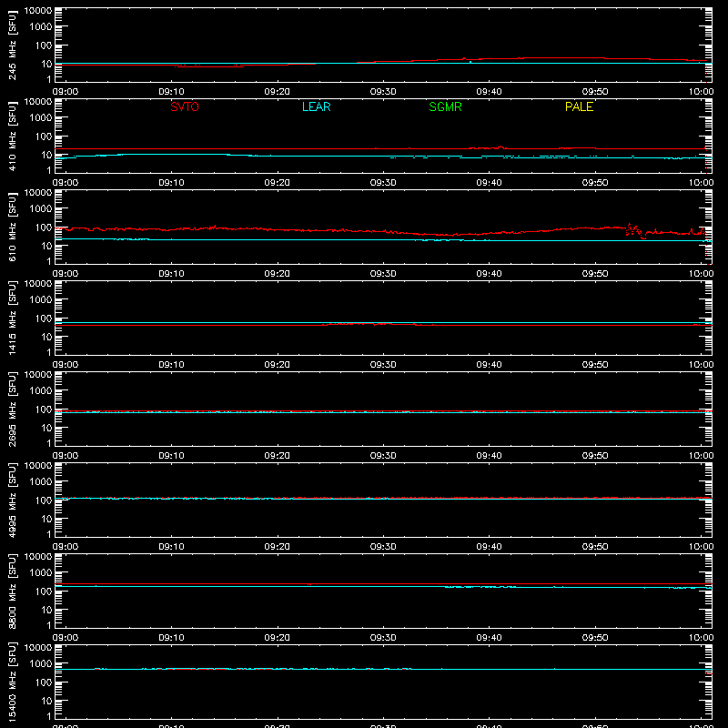Screen dimensions: 728x728
Task: Click 10:00 time label under 610 MHz plot
Action: coord(701,274)
